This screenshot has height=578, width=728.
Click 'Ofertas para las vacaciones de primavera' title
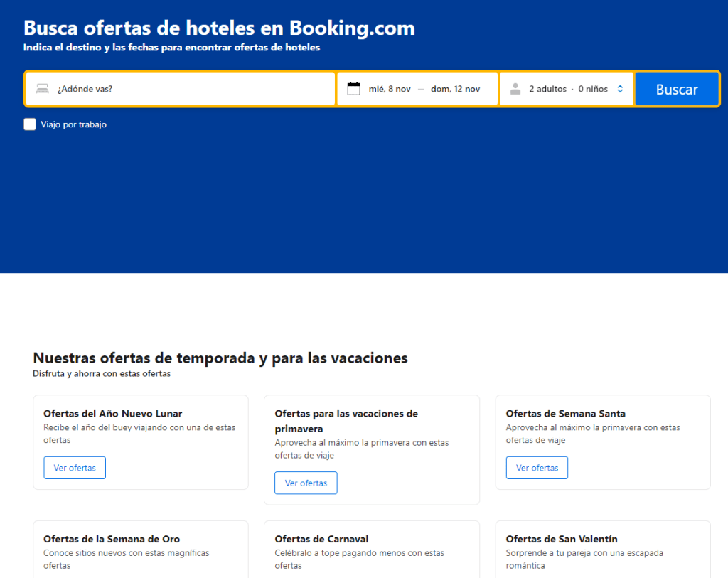click(x=346, y=421)
